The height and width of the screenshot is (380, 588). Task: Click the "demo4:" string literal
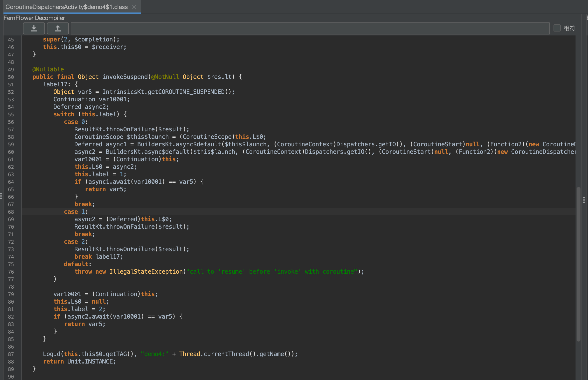(154, 354)
